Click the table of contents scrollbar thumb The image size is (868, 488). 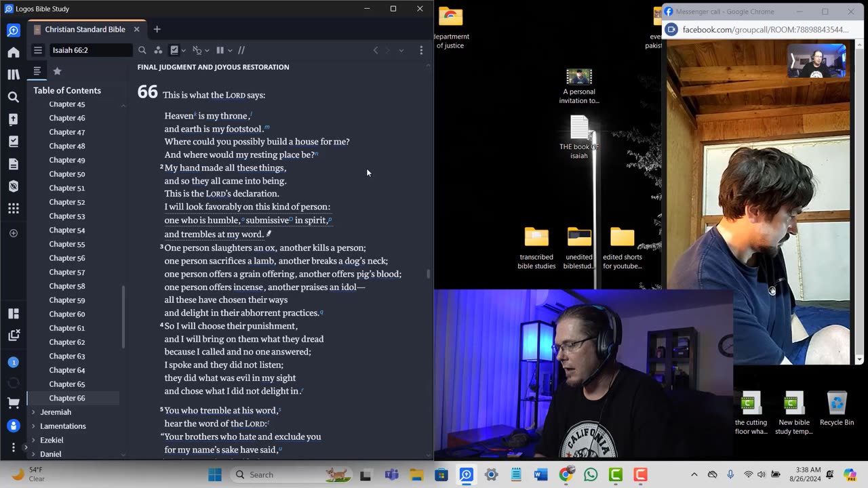[123, 317]
